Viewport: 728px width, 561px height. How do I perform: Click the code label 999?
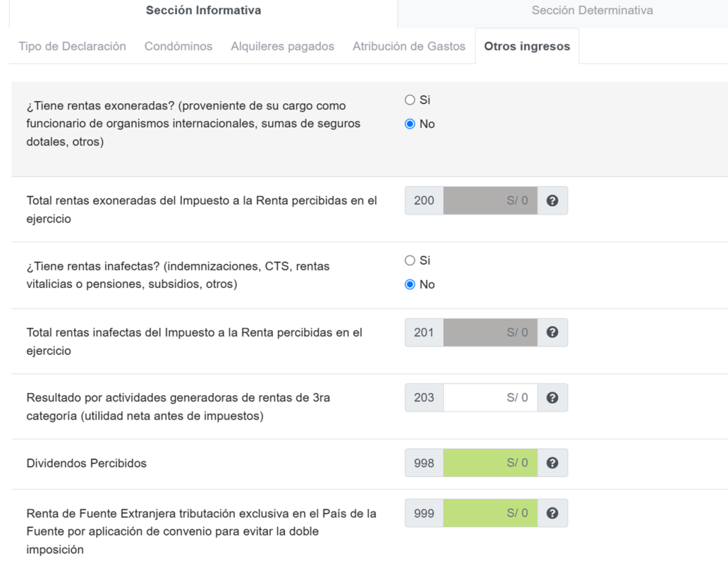coord(424,513)
